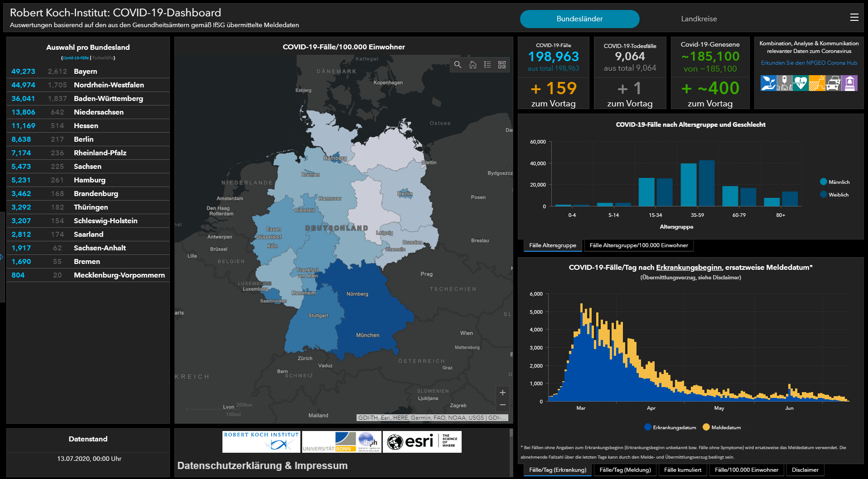
Task: Switch to the Landkreise view
Action: (699, 19)
